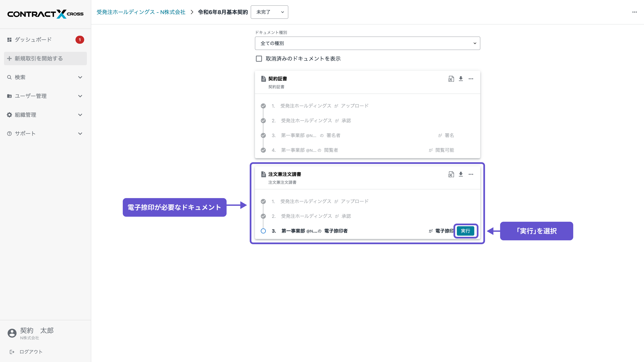The height and width of the screenshot is (362, 644).
Task: Click the 組織管理 gear icon
Action: point(9,115)
